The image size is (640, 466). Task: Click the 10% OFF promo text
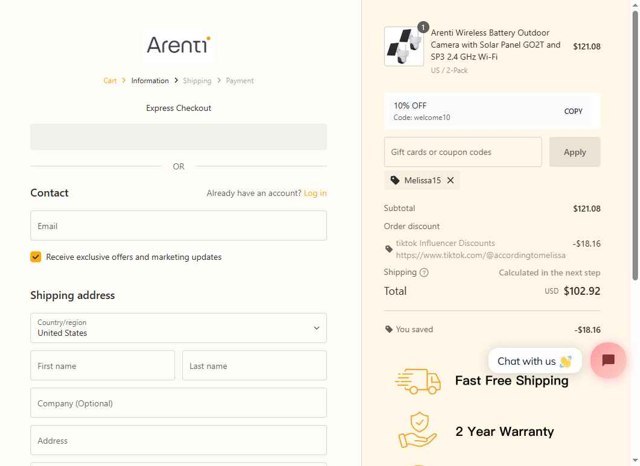pyautogui.click(x=410, y=106)
